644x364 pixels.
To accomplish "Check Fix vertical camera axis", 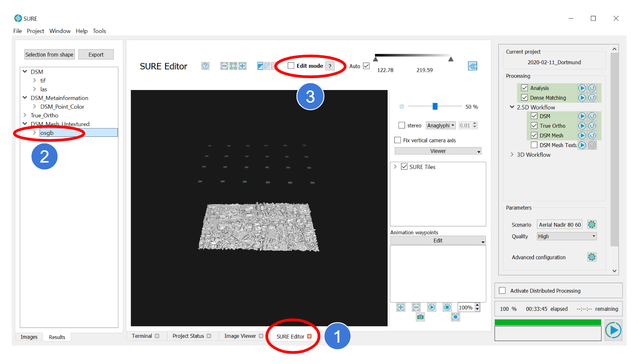I will click(397, 140).
